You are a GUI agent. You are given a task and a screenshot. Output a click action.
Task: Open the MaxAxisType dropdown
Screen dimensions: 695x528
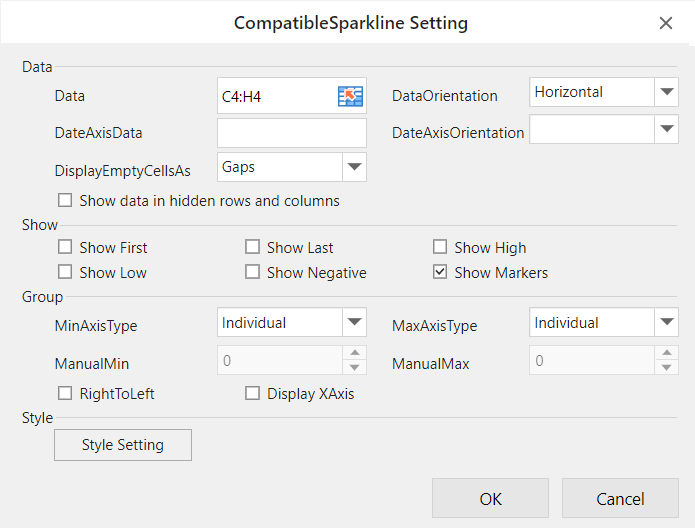point(667,323)
